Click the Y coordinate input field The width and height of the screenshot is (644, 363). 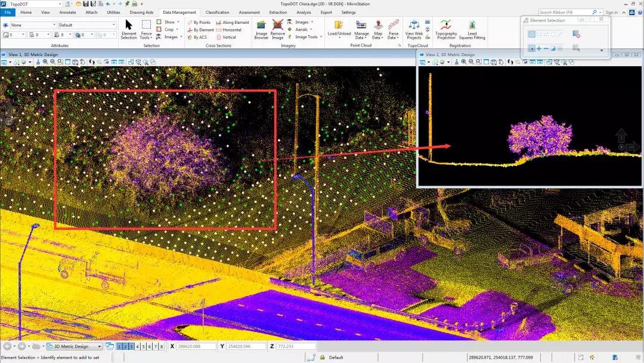tap(246, 346)
